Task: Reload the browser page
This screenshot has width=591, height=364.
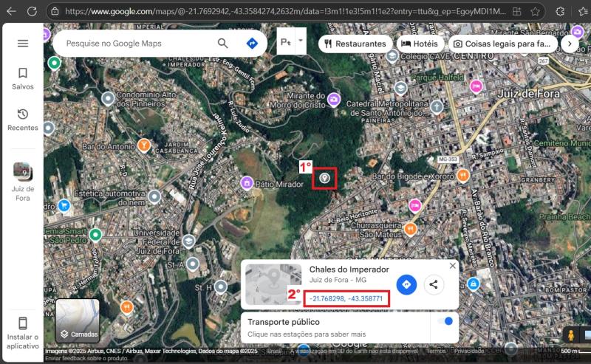Action: [x=32, y=11]
